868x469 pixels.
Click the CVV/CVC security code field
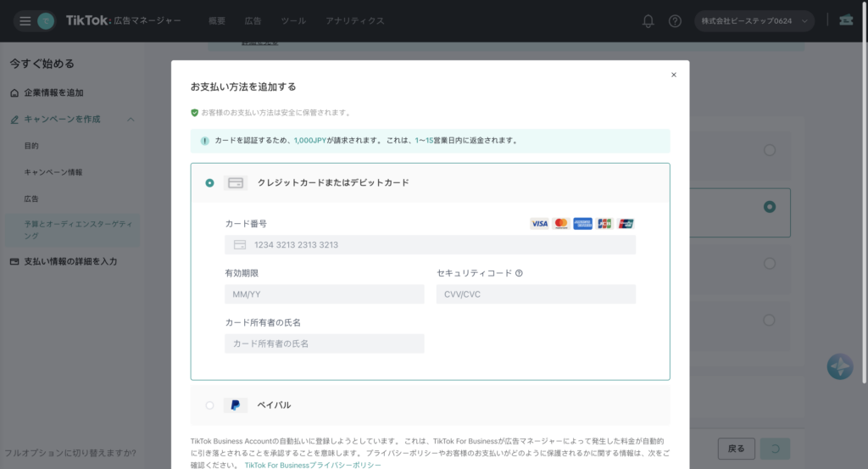pyautogui.click(x=536, y=294)
